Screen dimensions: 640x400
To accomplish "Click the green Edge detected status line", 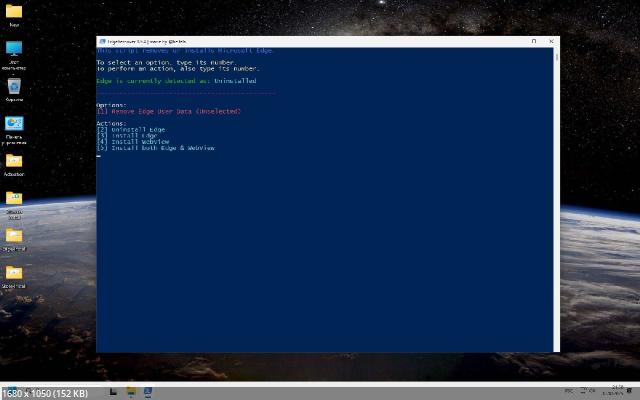I will click(x=176, y=80).
